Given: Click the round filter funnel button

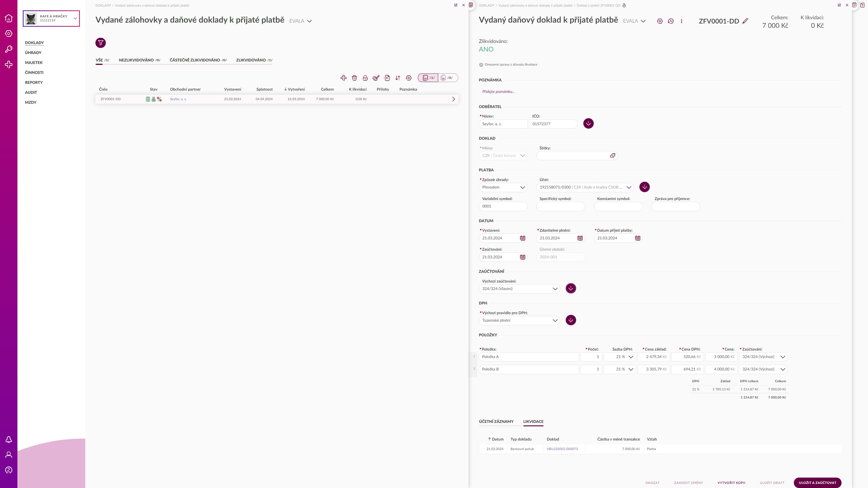Looking at the screenshot, I should coord(100,43).
